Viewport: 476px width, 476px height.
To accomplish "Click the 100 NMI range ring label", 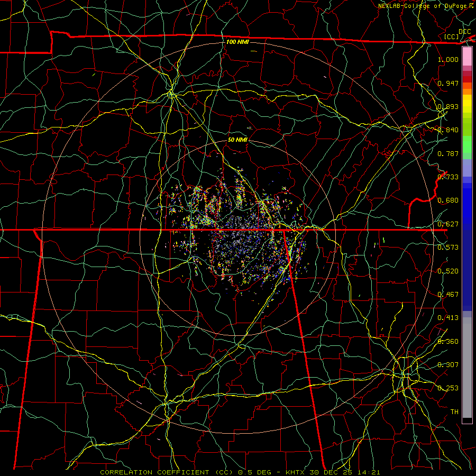I will click(x=237, y=42).
